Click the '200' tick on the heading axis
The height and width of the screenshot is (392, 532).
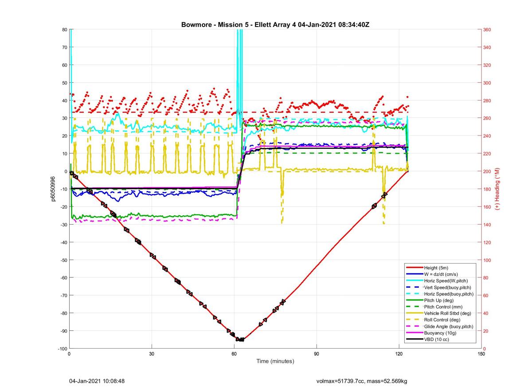487,171
